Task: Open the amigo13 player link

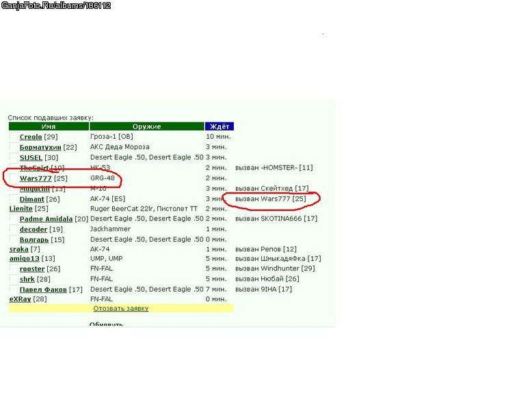Action: pos(24,259)
